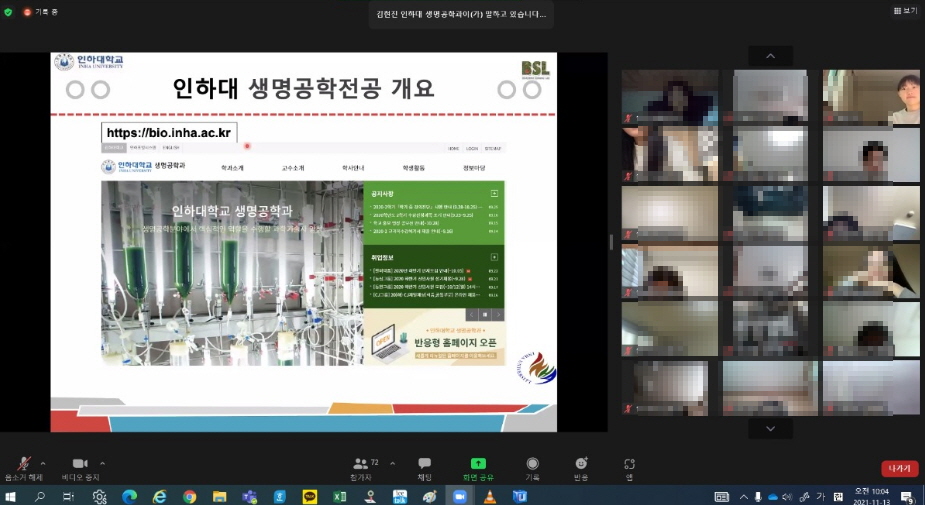Toggle the Record (기록) button
The width and height of the screenshot is (925, 505).
(x=532, y=468)
